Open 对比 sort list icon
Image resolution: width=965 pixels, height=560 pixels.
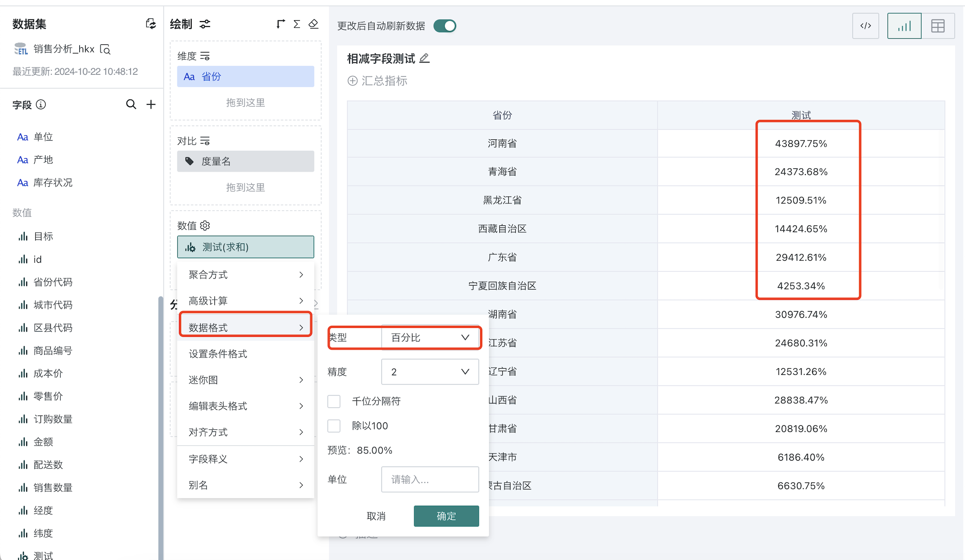pos(205,141)
